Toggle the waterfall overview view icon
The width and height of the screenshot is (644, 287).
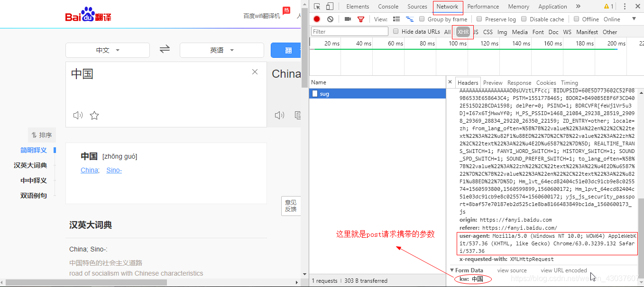410,19
